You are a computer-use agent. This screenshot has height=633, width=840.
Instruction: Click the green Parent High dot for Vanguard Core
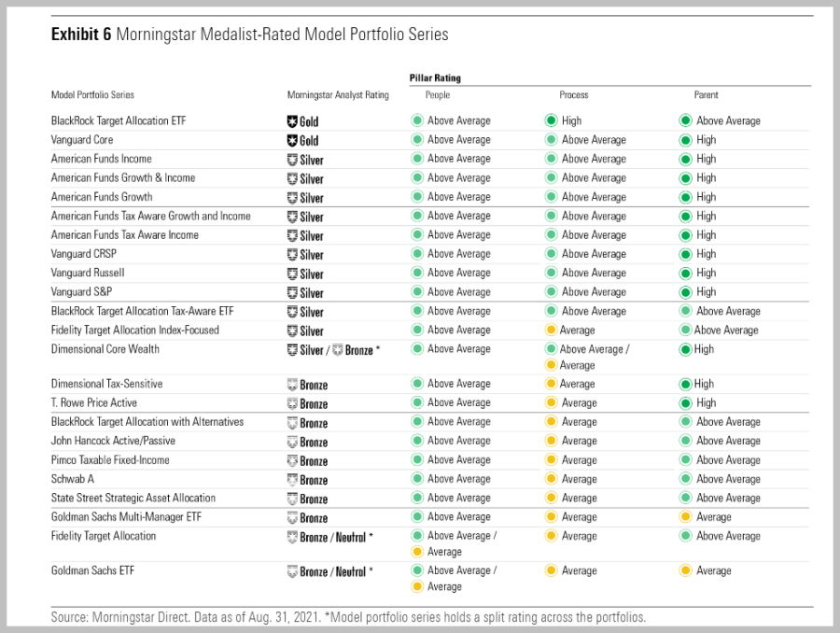(x=685, y=140)
